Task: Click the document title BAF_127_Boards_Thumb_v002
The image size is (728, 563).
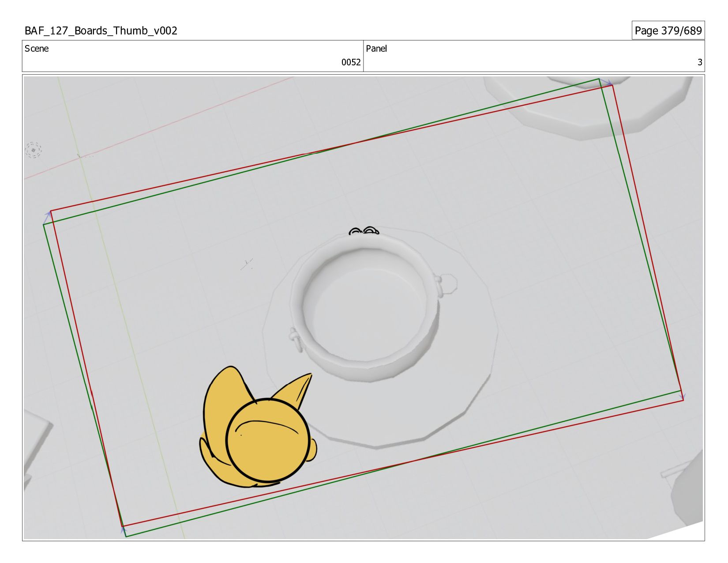Action: pos(101,31)
